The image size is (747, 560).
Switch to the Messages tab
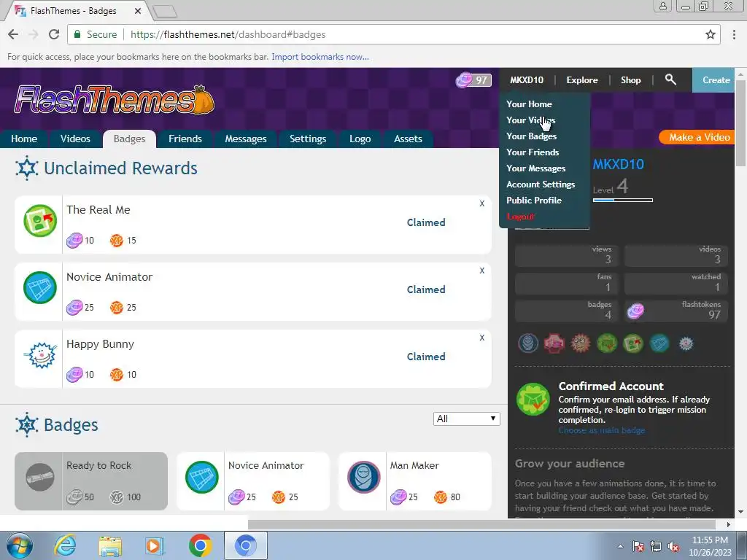tap(245, 139)
